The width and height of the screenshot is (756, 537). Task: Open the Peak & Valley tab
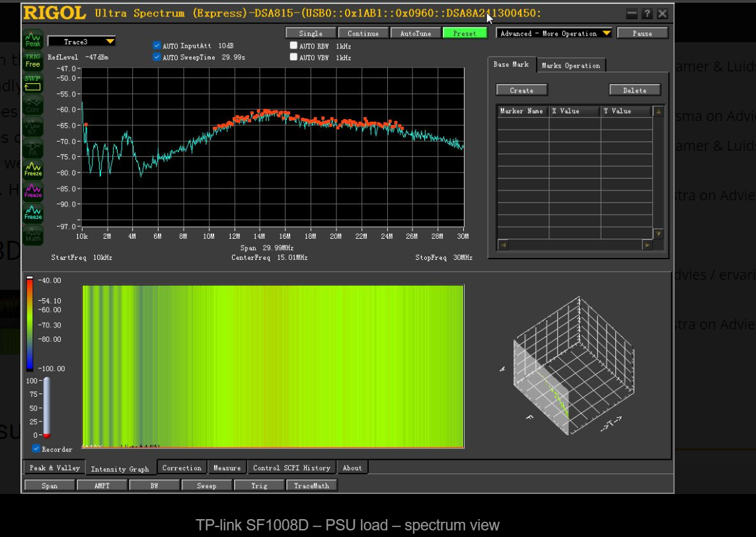[x=54, y=468]
